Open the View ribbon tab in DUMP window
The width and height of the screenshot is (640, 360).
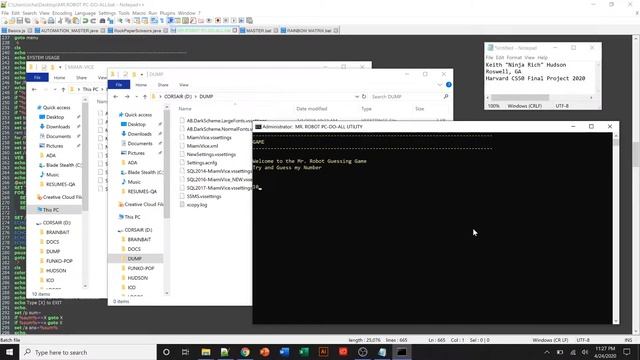pyautogui.click(x=184, y=85)
